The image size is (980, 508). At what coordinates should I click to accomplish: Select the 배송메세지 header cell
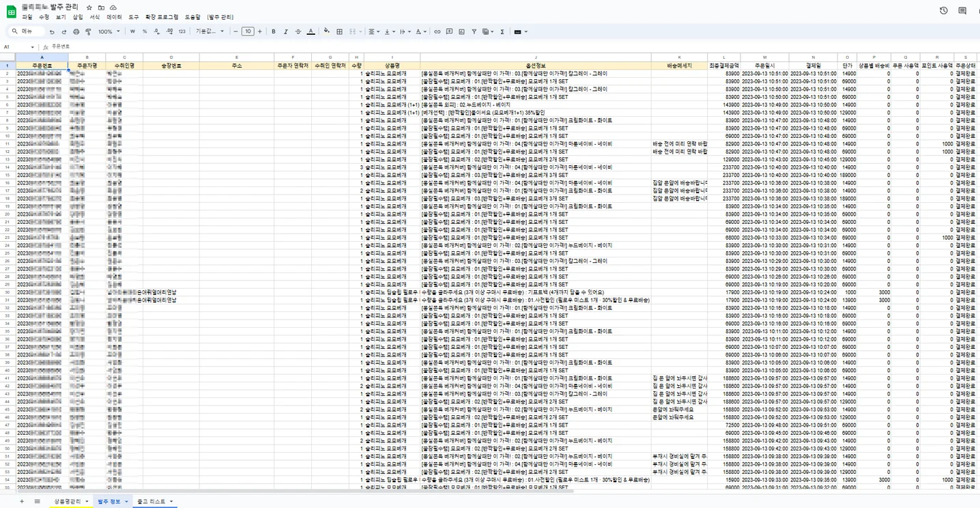pyautogui.click(x=679, y=66)
